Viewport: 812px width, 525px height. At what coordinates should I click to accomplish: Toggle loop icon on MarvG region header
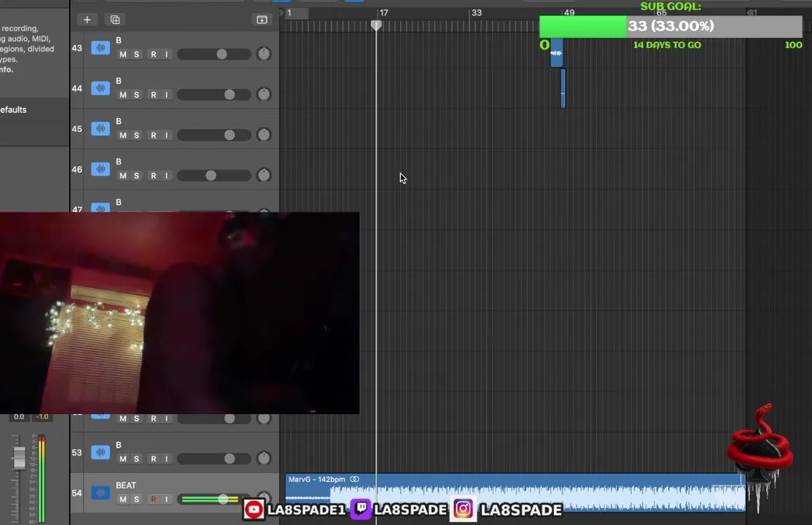point(355,479)
